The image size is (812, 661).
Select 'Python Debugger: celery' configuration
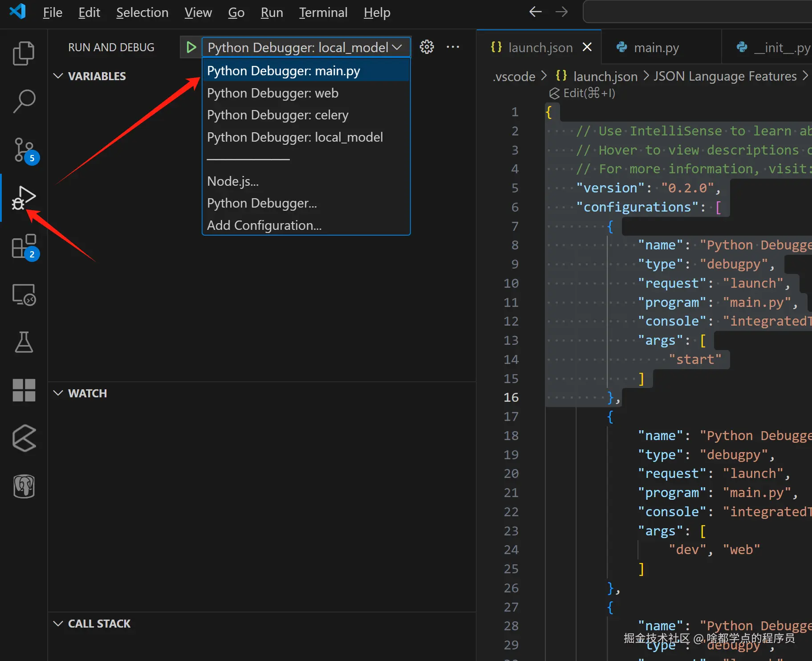coord(277,115)
